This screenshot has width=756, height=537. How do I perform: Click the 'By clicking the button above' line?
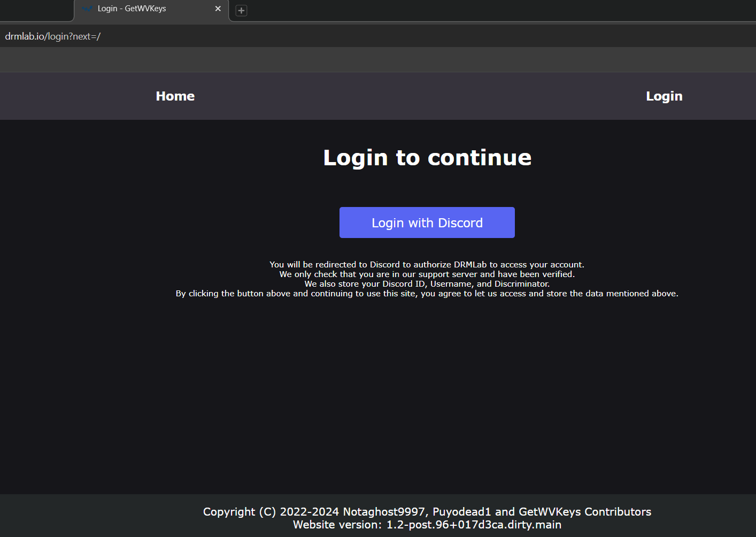click(x=427, y=293)
